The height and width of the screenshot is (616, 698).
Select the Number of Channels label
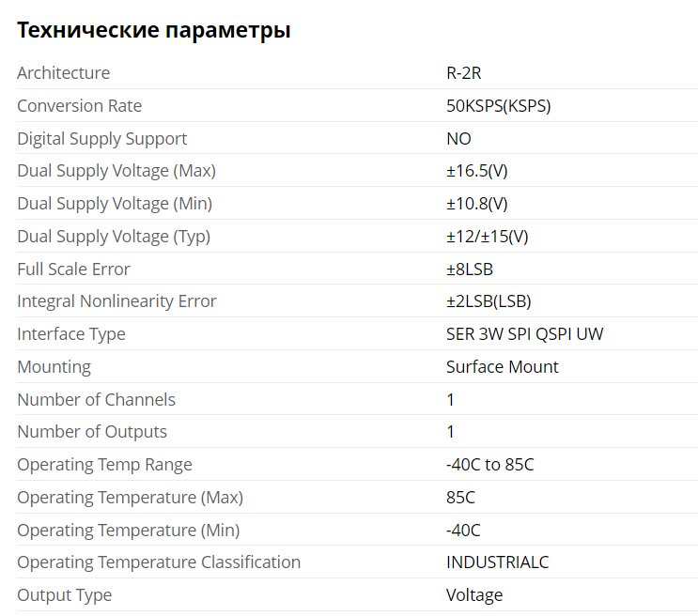pos(96,400)
